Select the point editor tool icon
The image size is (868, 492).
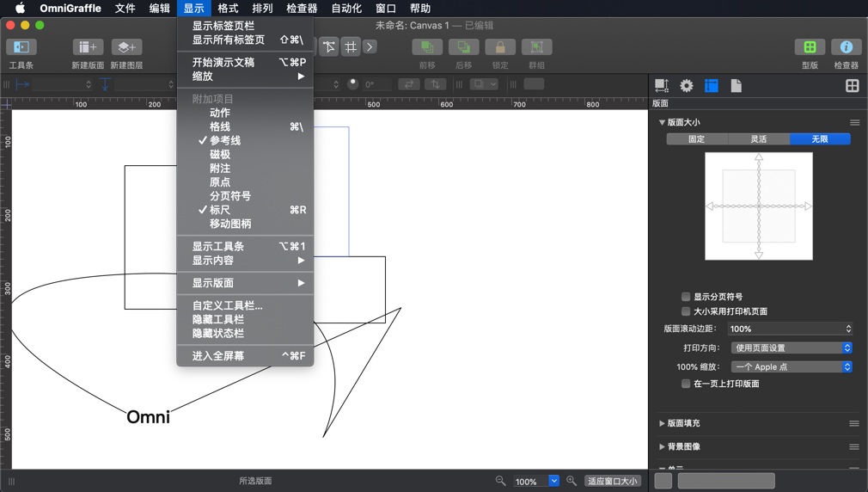click(329, 47)
